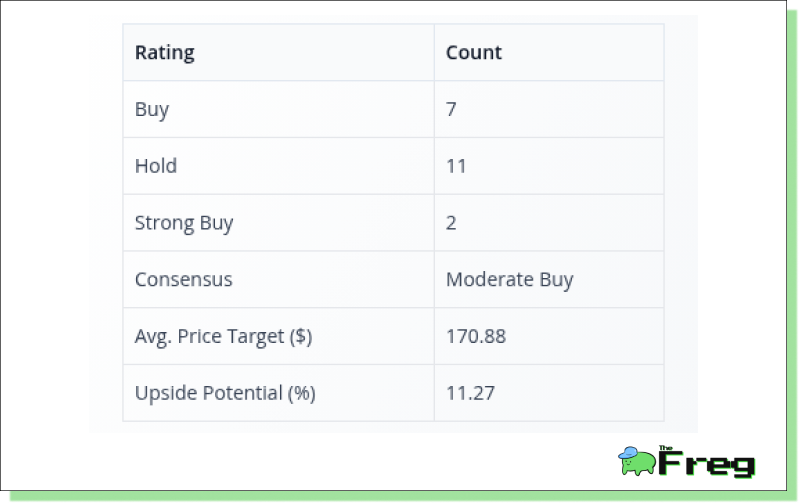Select the Rating column header

(x=165, y=52)
